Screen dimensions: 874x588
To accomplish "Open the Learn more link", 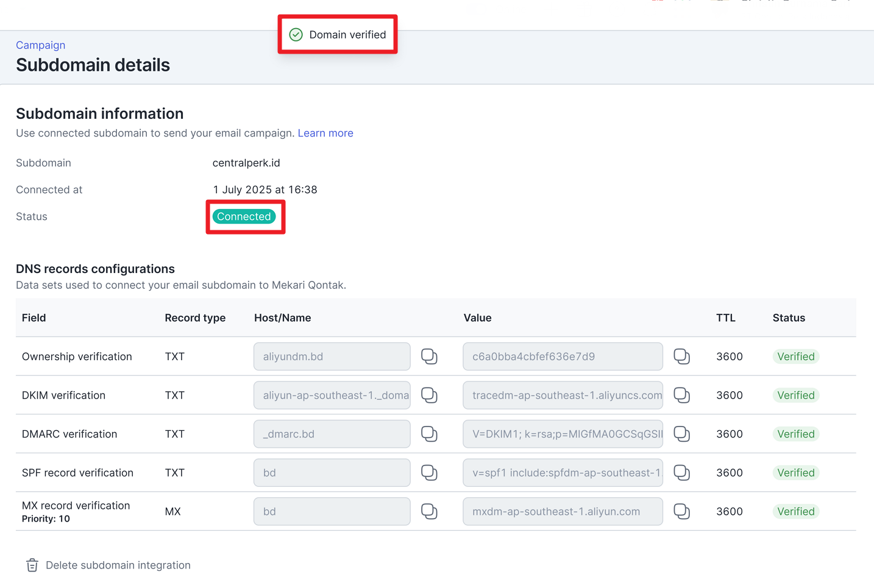I will [x=325, y=133].
